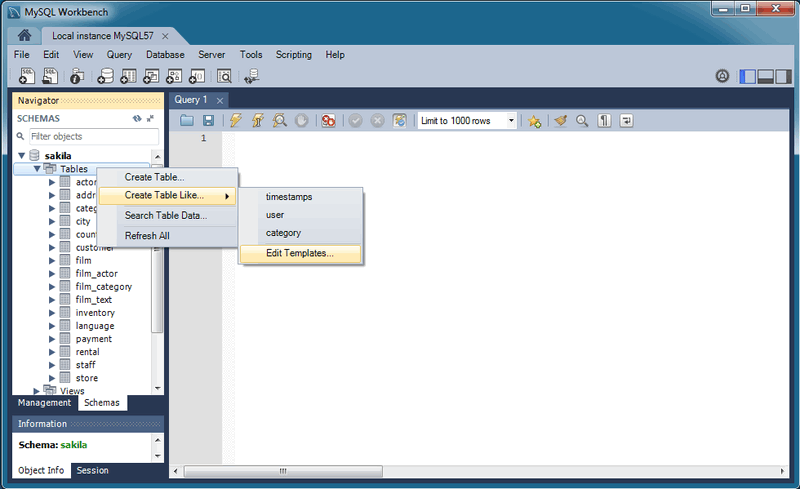Create a new SQL tab icon
800x489 pixels.
tap(27, 76)
